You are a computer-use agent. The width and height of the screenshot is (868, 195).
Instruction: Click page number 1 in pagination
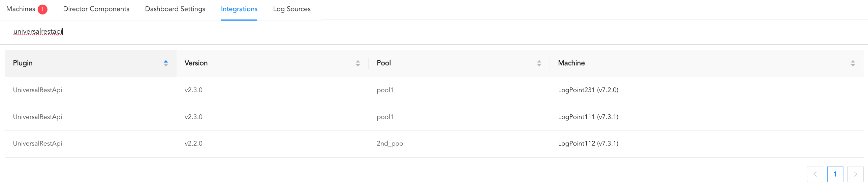(x=835, y=174)
